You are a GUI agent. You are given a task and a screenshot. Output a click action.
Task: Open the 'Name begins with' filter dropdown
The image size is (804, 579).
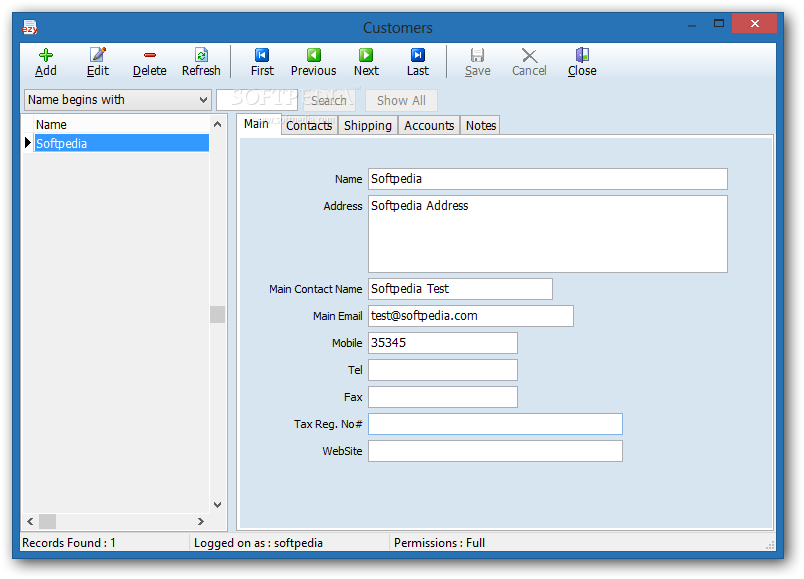(117, 100)
